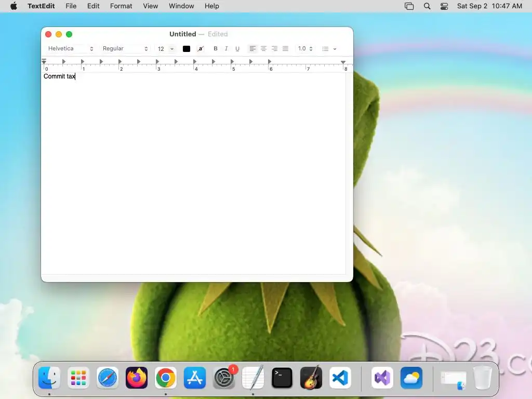The image size is (532, 399).
Task: Click the date and time in menu bar
Action: pos(489,6)
